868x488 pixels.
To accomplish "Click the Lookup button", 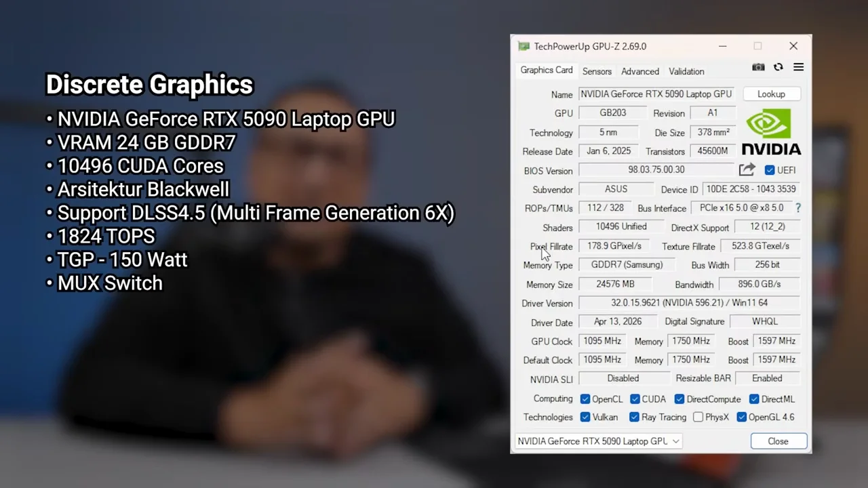I will pos(771,94).
